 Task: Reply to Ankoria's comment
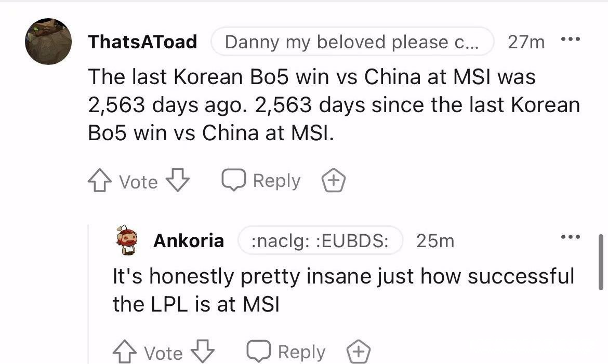pos(286,352)
